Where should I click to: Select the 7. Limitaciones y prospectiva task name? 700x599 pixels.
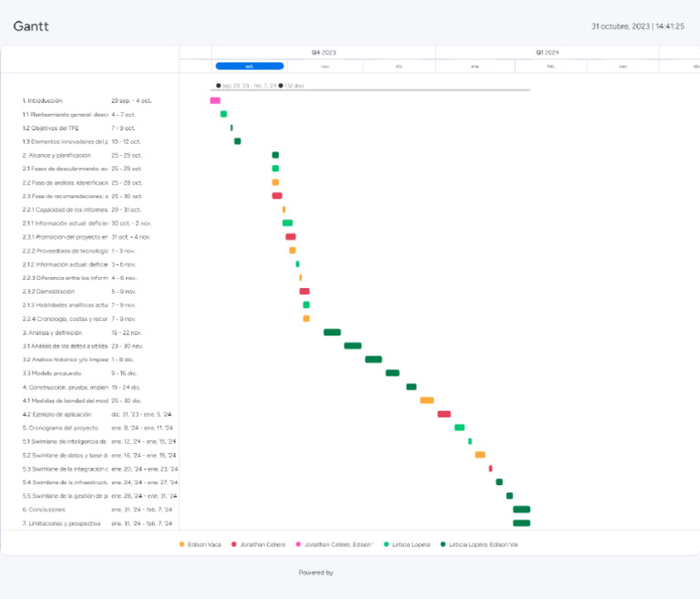[x=62, y=523]
